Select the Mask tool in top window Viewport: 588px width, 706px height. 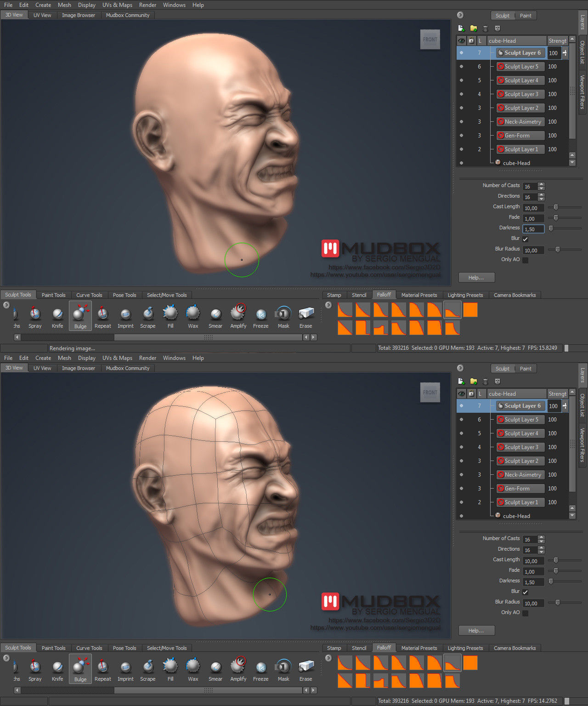(283, 317)
